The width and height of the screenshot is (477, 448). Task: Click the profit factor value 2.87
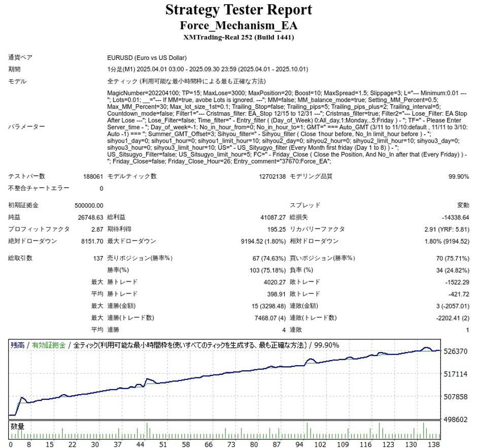pyautogui.click(x=96, y=229)
